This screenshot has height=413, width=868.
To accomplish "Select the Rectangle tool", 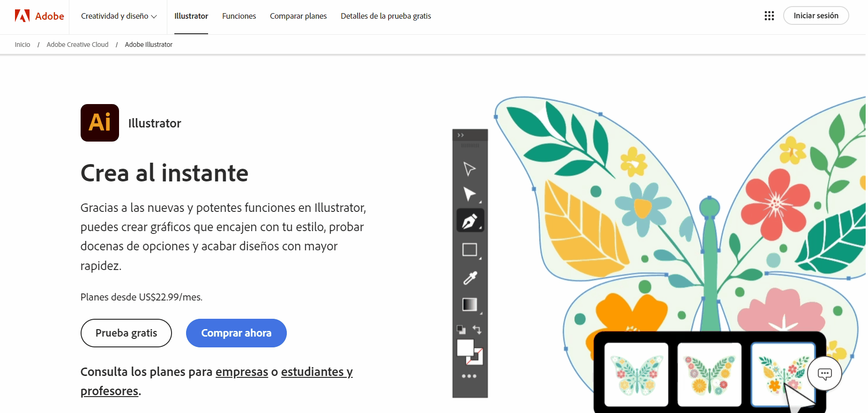I will [x=470, y=249].
